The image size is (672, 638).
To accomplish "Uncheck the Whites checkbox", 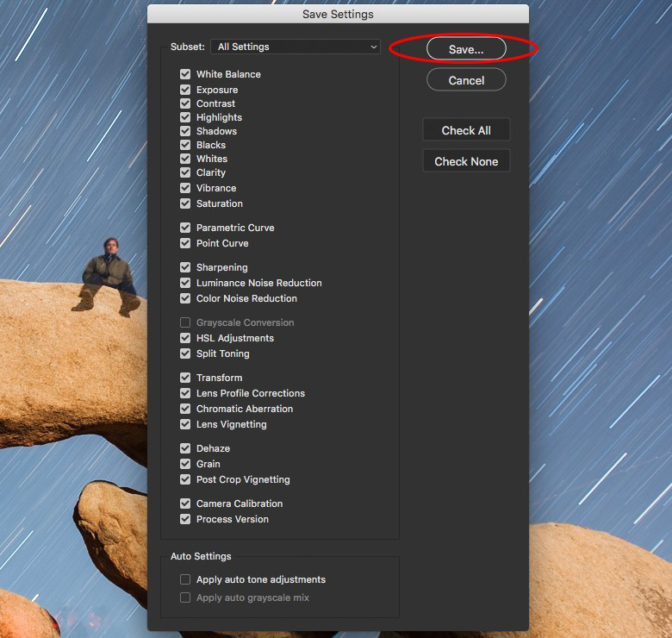I will pos(185,159).
